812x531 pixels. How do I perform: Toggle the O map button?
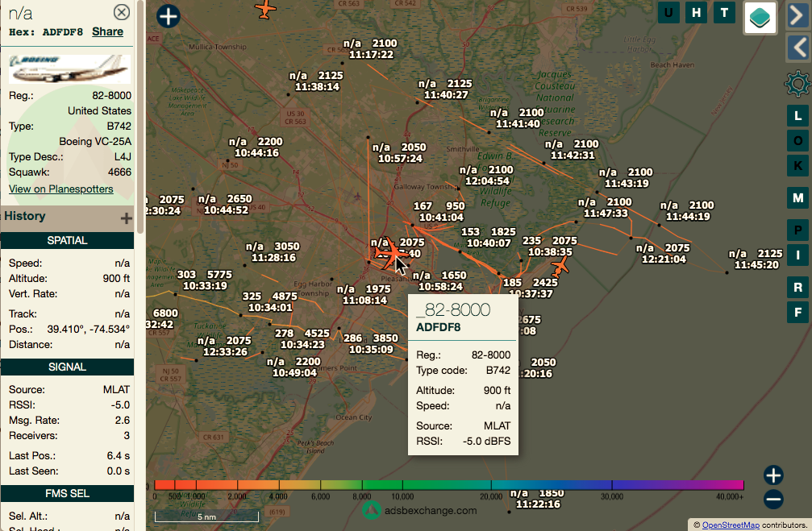pyautogui.click(x=797, y=141)
